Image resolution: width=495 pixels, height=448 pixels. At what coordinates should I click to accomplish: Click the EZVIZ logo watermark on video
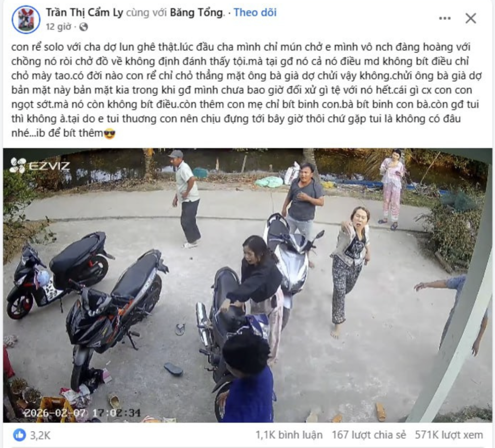[40, 165]
